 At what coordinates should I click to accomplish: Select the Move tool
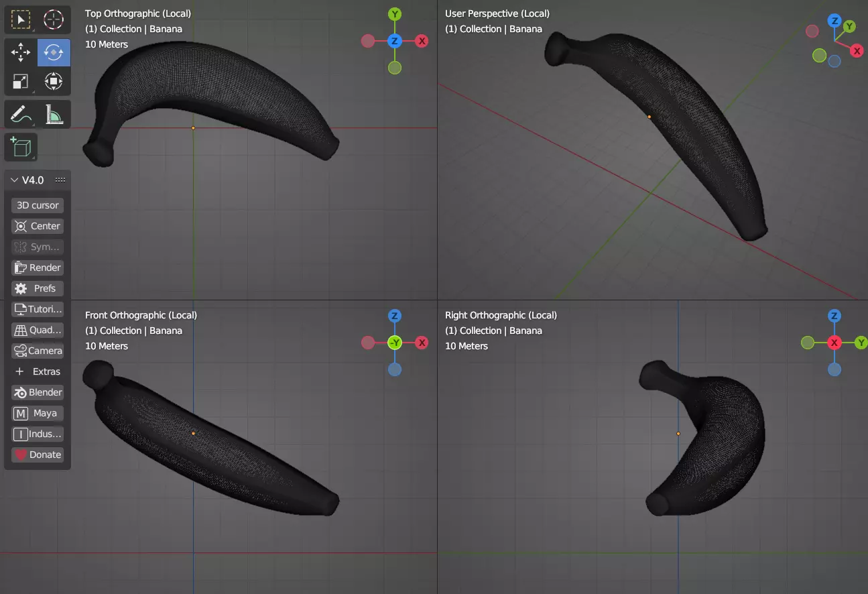tap(21, 52)
